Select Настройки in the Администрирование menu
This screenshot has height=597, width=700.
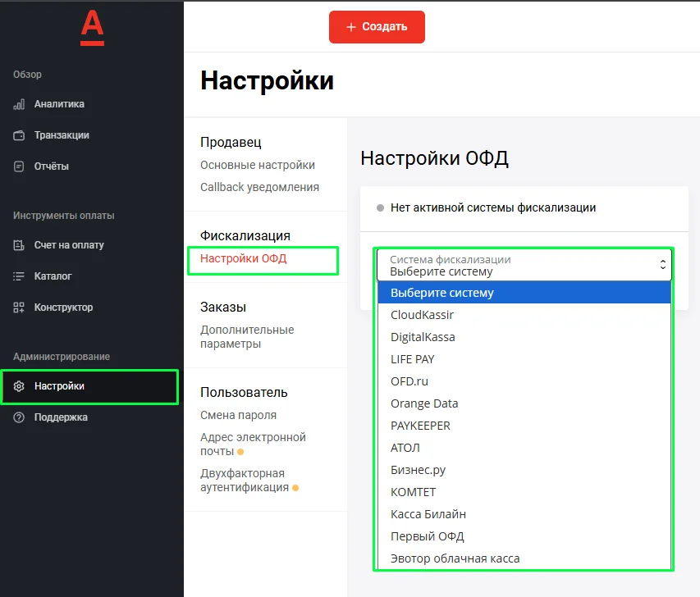coord(89,387)
